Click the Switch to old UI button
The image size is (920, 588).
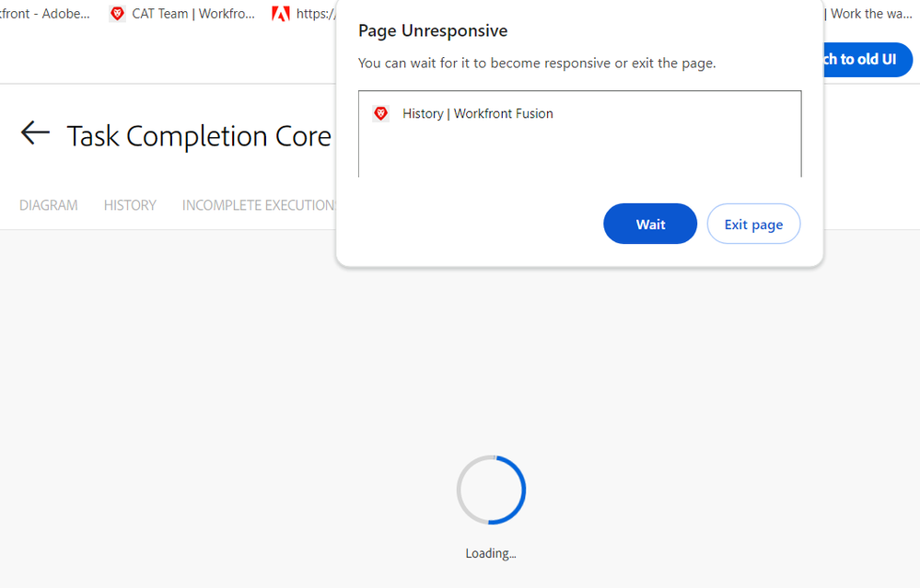(x=864, y=59)
